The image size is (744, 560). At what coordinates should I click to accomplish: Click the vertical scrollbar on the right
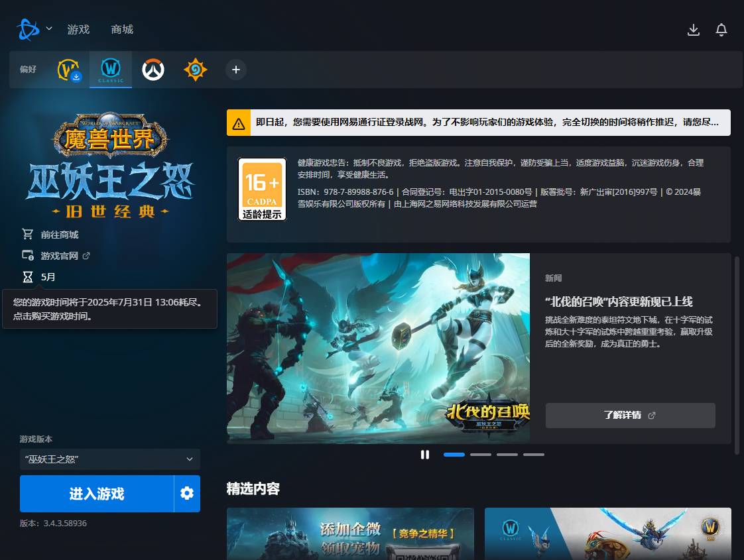[x=737, y=356]
